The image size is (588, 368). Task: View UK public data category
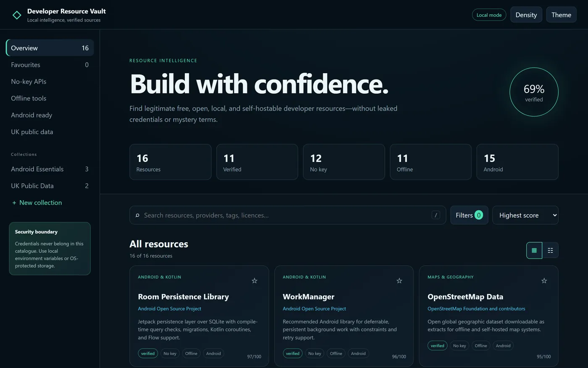[x=50, y=132]
